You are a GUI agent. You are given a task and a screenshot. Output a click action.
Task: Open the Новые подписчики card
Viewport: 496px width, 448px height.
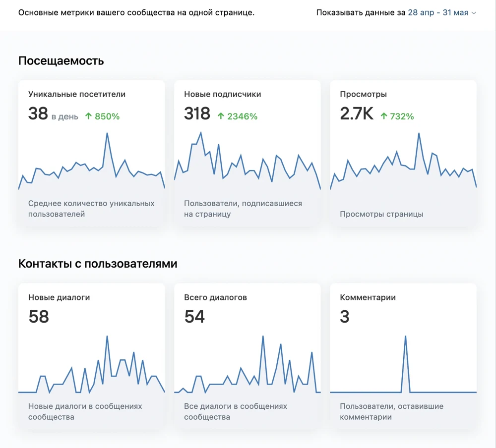(x=248, y=153)
